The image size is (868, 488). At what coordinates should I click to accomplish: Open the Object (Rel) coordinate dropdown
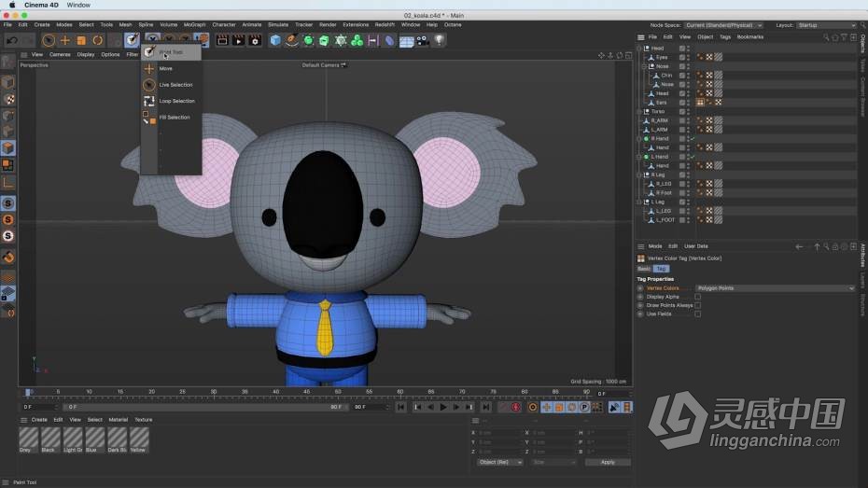pyautogui.click(x=500, y=463)
